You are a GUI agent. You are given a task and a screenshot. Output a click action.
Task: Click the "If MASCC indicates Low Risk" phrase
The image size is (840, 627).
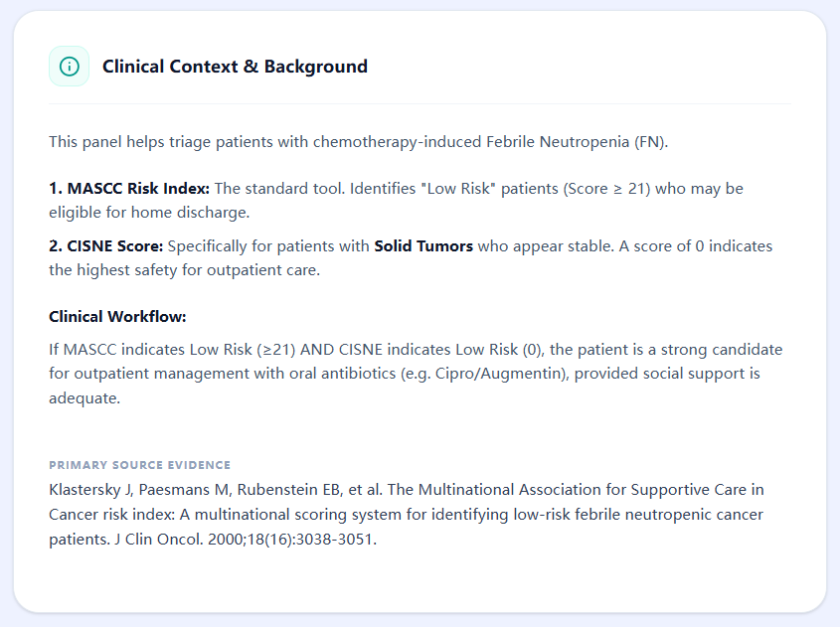150,350
